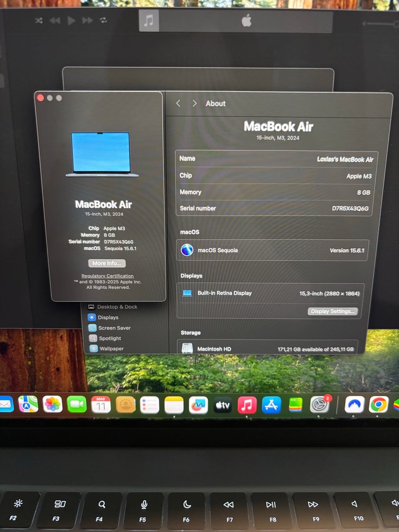Click the 15,3-inch (2880 × 1864) resolution text

329,293
